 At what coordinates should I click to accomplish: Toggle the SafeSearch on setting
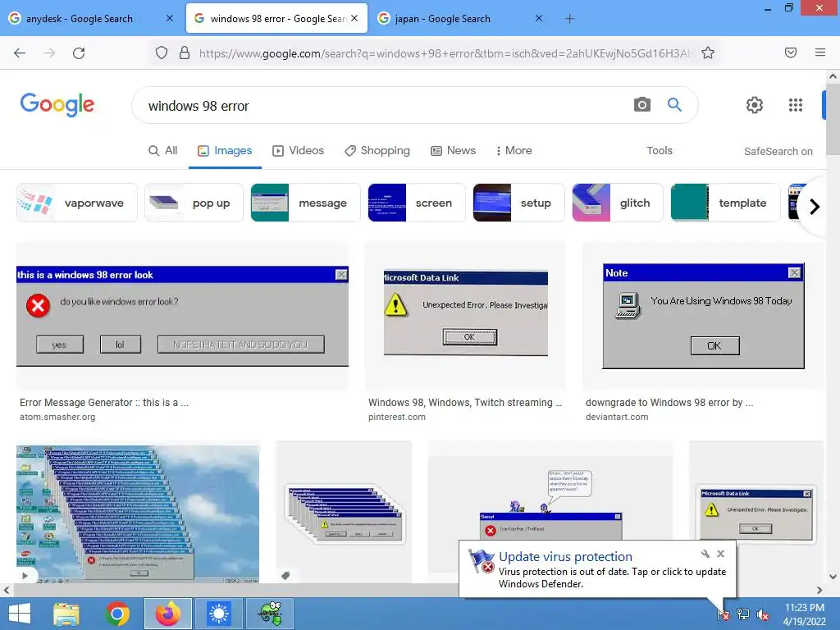point(778,152)
